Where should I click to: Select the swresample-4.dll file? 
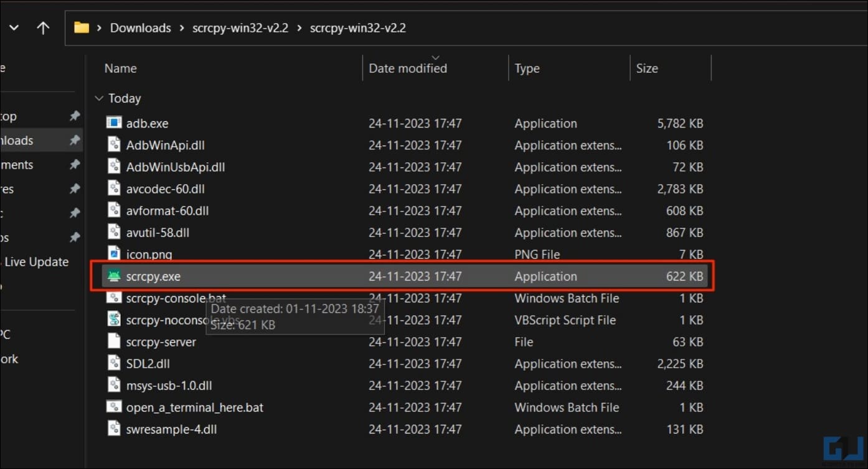171,429
